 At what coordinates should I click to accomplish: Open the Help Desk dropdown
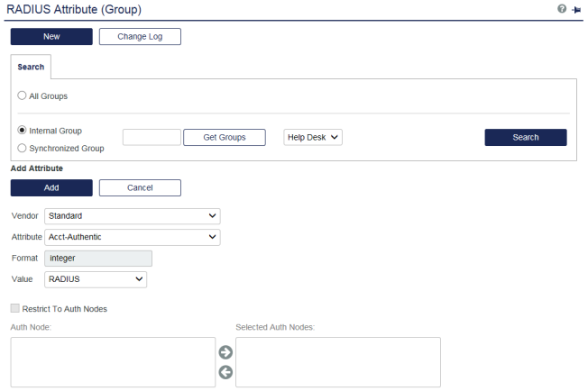click(313, 137)
